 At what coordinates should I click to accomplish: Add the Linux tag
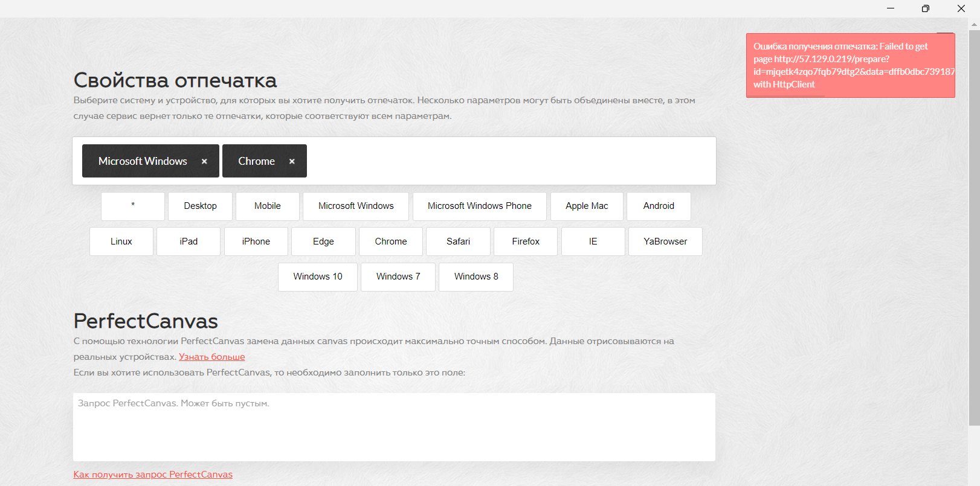(x=121, y=241)
